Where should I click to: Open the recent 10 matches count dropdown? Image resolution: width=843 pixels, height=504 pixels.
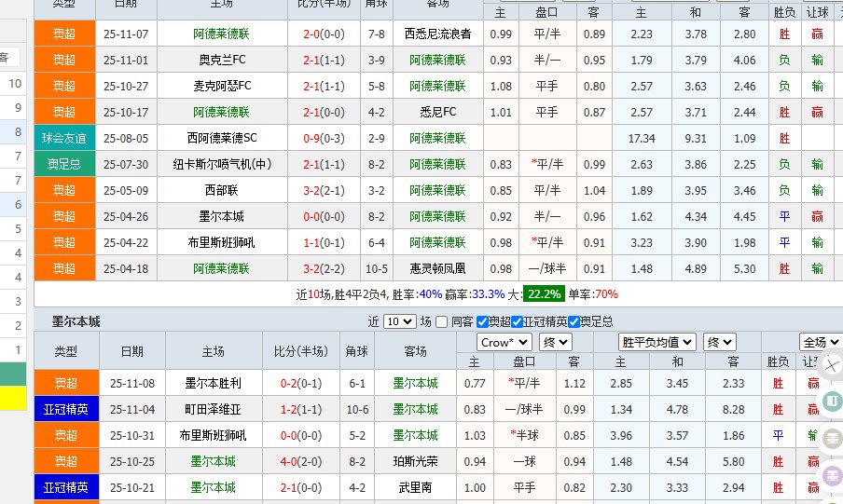pos(399,321)
